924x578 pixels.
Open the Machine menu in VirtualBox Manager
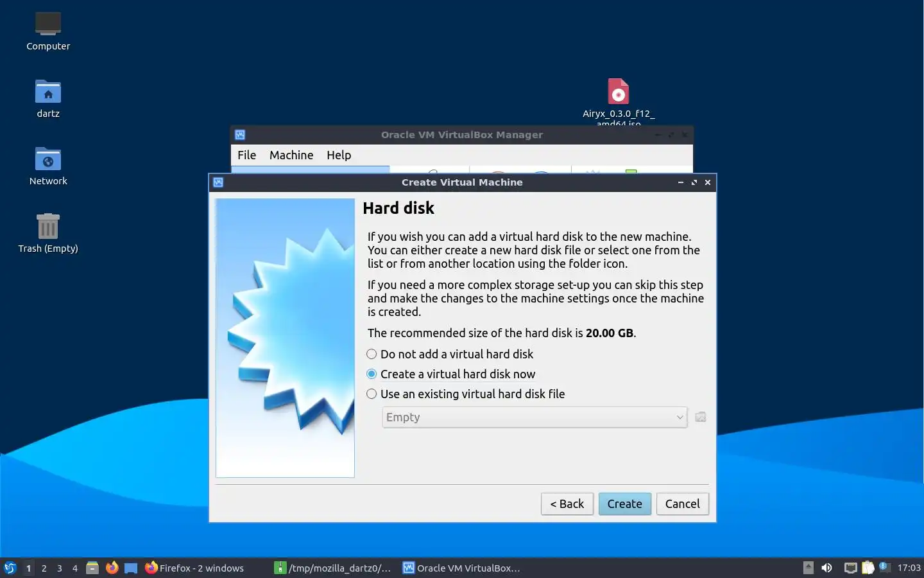point(291,155)
